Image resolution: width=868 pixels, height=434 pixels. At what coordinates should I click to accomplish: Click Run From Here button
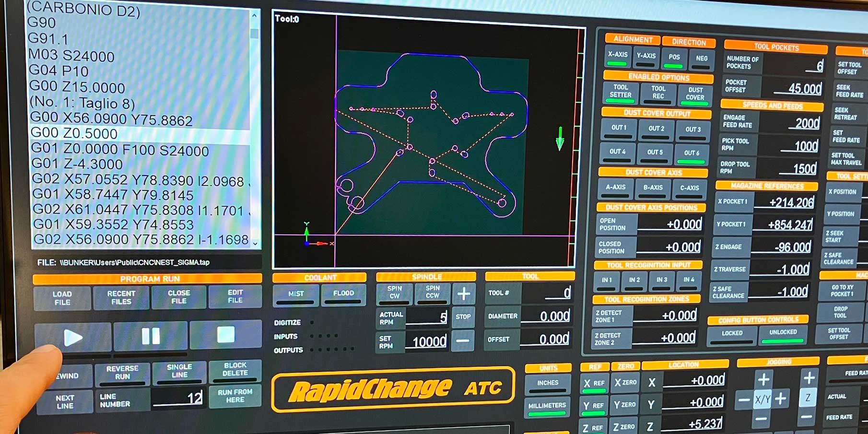(x=235, y=396)
